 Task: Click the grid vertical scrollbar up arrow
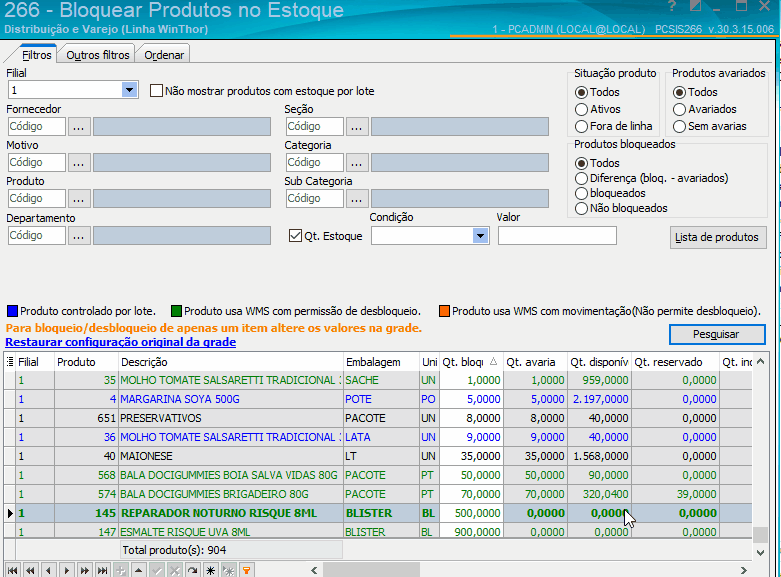(x=760, y=362)
